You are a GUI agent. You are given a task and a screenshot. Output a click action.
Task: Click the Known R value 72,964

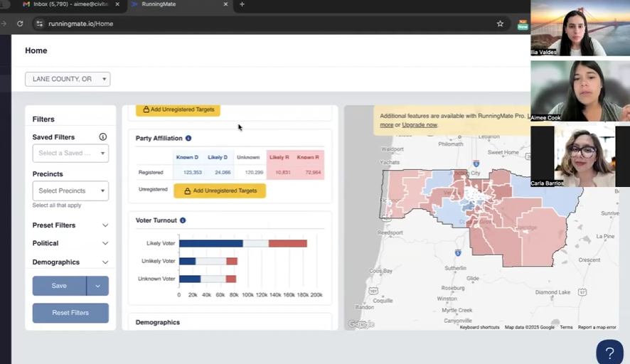[313, 172]
